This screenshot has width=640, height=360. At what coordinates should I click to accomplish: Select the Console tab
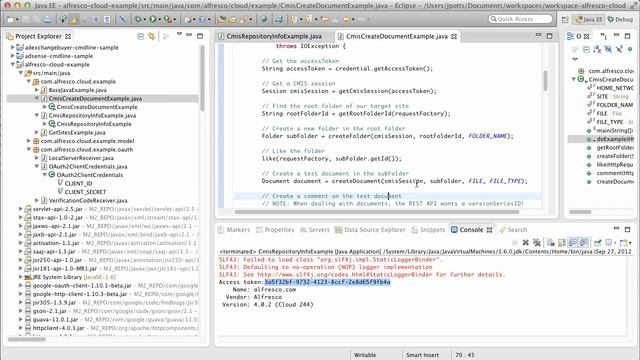(471, 230)
